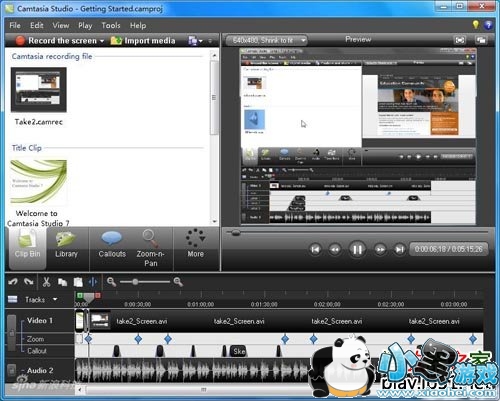This screenshot has height=401, width=500.
Task: Click the detach preview window icon
Action: [481, 40]
